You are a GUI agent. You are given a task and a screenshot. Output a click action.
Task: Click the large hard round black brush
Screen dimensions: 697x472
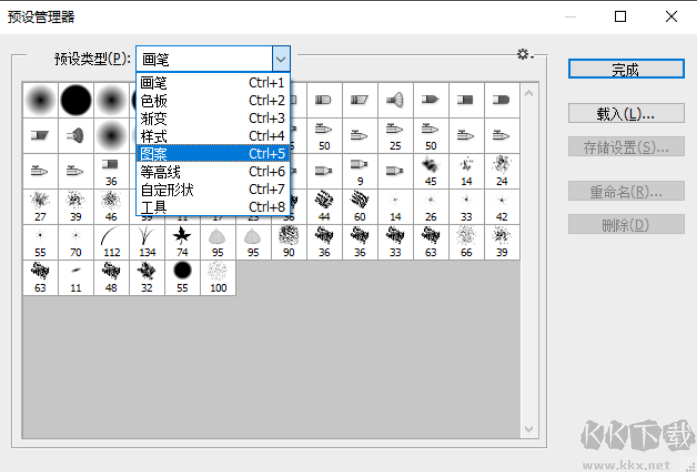(76, 98)
